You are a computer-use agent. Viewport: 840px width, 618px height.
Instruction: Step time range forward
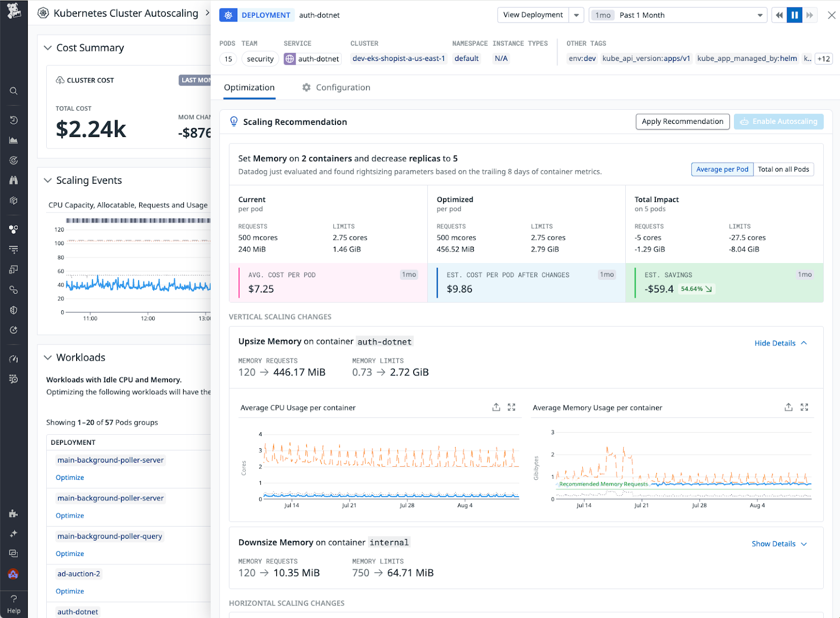click(810, 15)
